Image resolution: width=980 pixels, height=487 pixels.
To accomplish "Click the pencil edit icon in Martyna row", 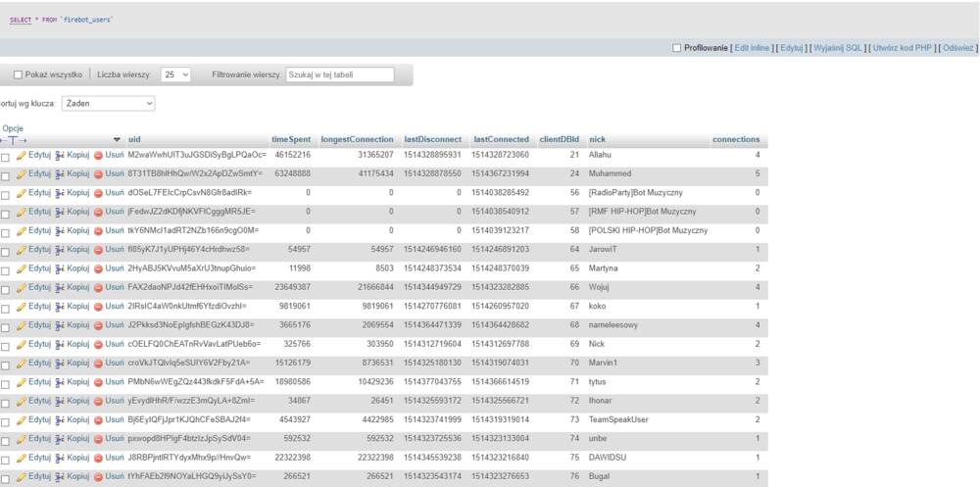I will (22, 268).
